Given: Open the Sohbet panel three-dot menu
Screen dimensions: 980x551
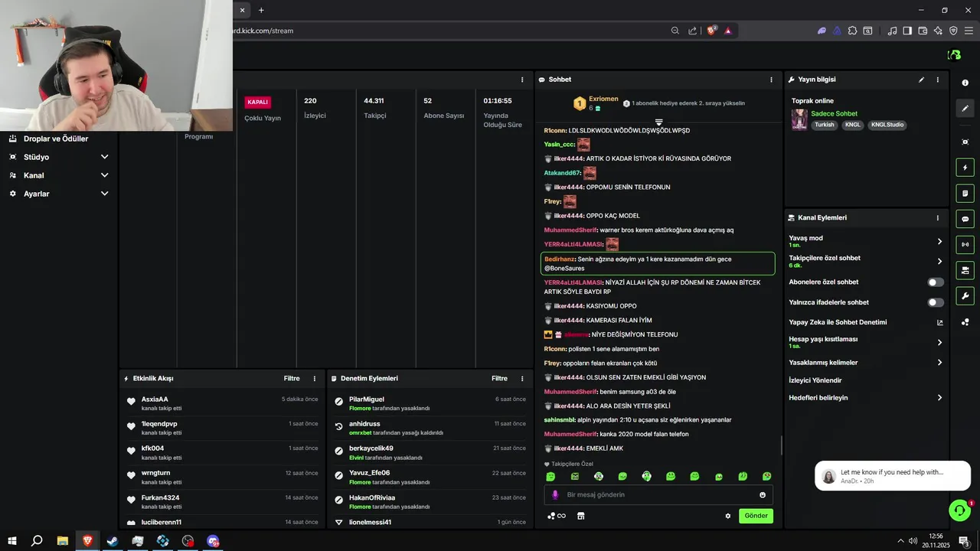Looking at the screenshot, I should click(771, 80).
